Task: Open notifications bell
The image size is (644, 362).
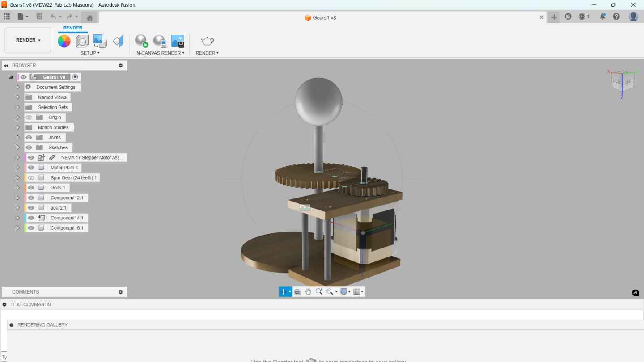Action: click(x=602, y=17)
